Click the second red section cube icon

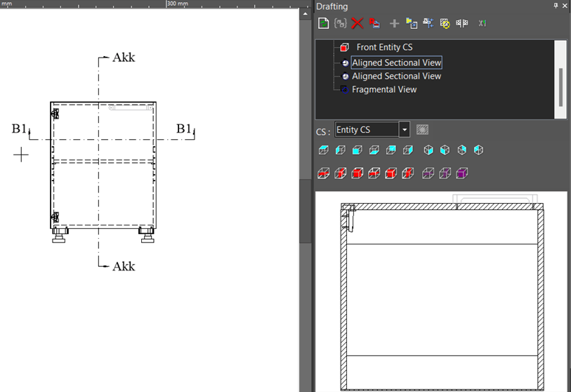(340, 174)
